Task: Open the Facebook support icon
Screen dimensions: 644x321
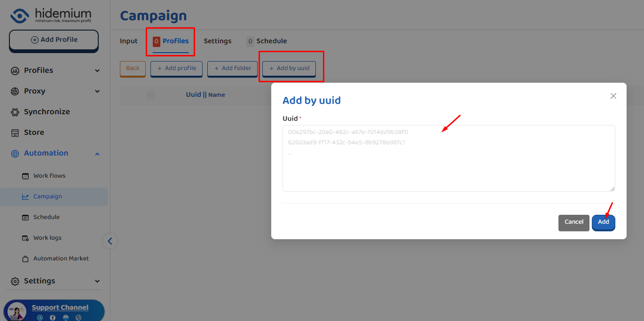Action: coord(53,318)
